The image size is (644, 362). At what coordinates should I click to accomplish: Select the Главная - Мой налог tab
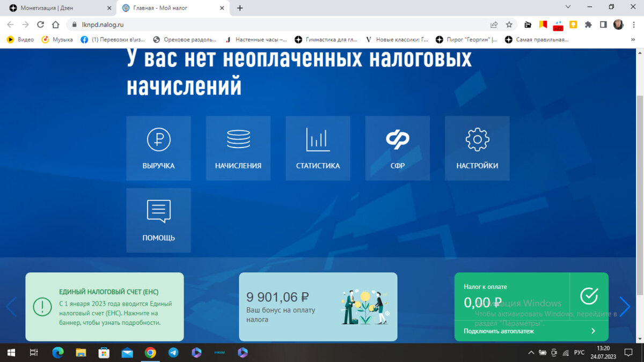coord(166,8)
